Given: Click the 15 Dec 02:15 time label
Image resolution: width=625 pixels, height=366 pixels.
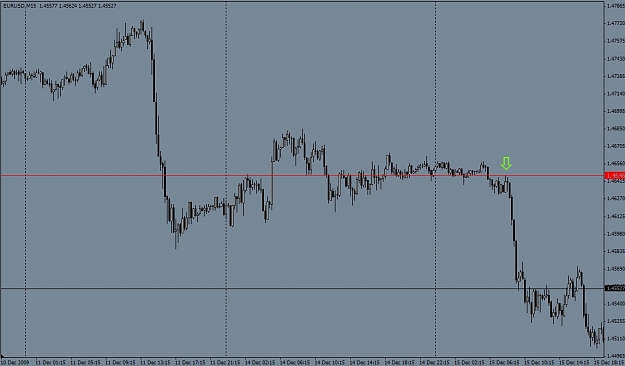Looking at the screenshot, I should (470, 362).
